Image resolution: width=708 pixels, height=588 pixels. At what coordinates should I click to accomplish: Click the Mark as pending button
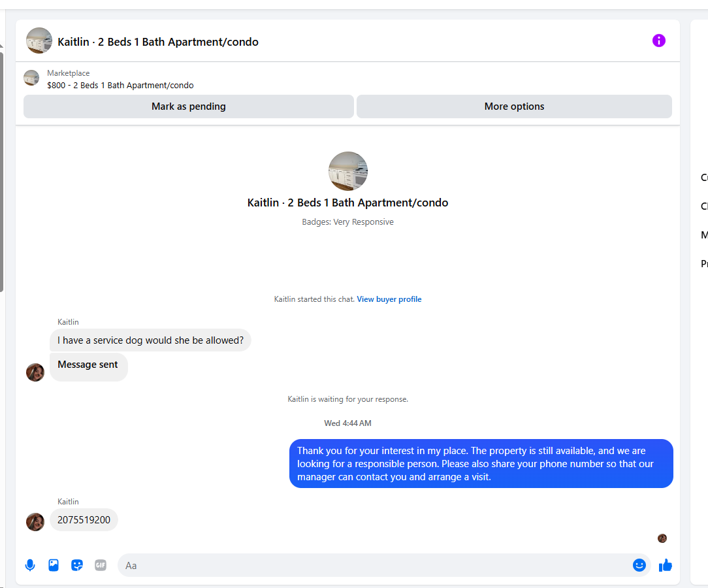[189, 106]
